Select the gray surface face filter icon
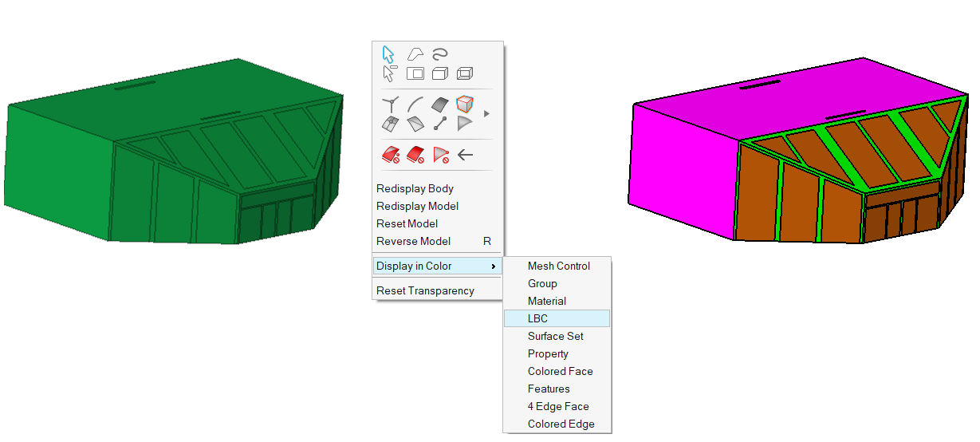The height and width of the screenshot is (442, 980). point(439,105)
